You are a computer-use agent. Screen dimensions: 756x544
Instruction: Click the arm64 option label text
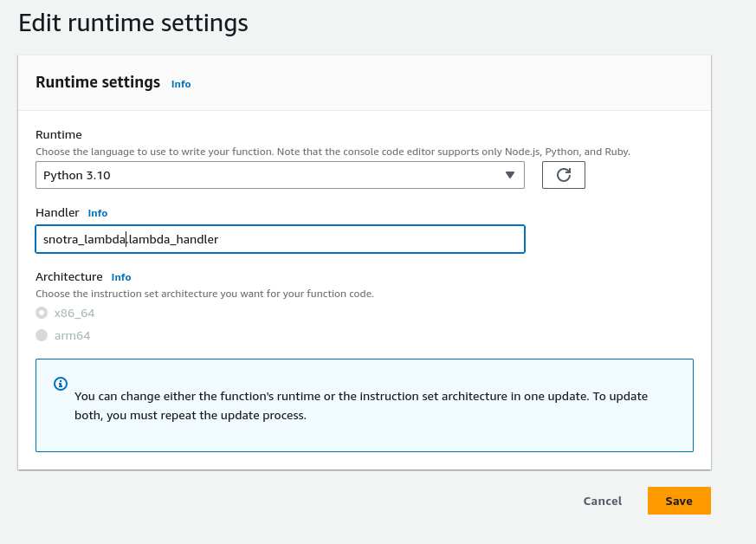coord(72,335)
